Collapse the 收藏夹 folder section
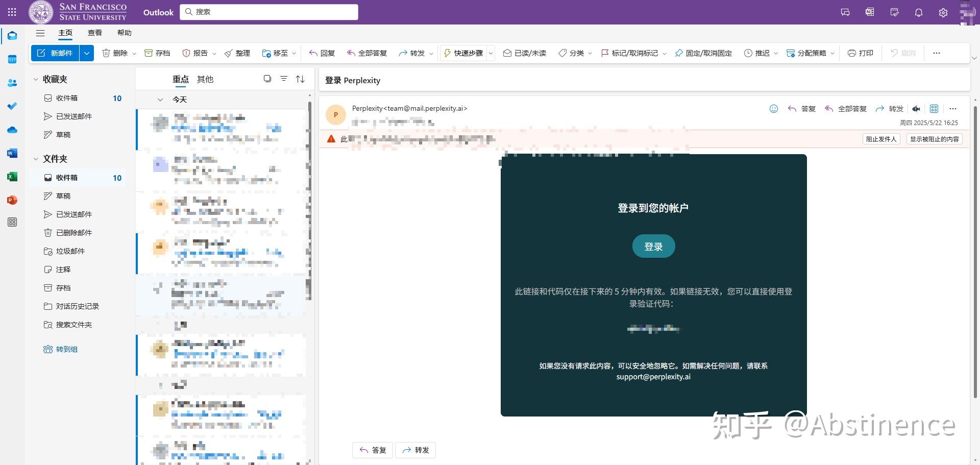The height and width of the screenshot is (465, 980). [x=36, y=79]
